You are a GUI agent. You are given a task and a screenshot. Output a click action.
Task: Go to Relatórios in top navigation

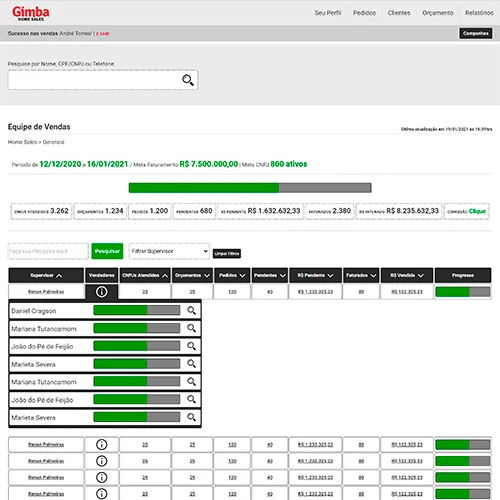(x=479, y=13)
